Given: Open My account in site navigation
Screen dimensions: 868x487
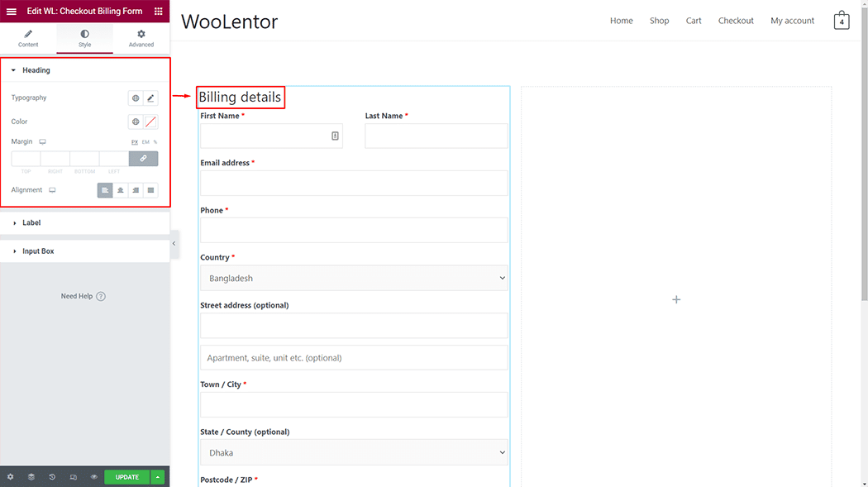Looking at the screenshot, I should coord(792,21).
